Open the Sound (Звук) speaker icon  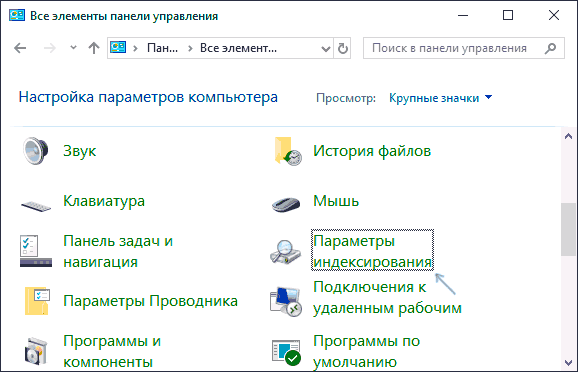pyautogui.click(x=35, y=151)
